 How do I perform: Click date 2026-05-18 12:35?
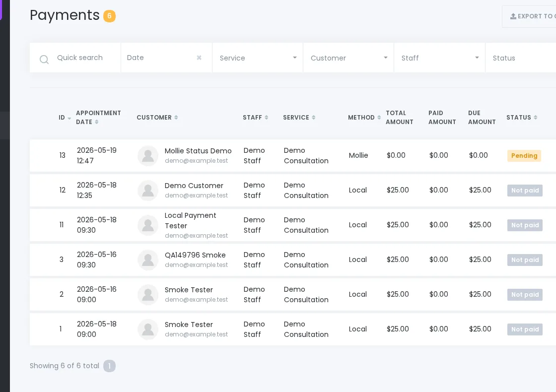(96, 190)
